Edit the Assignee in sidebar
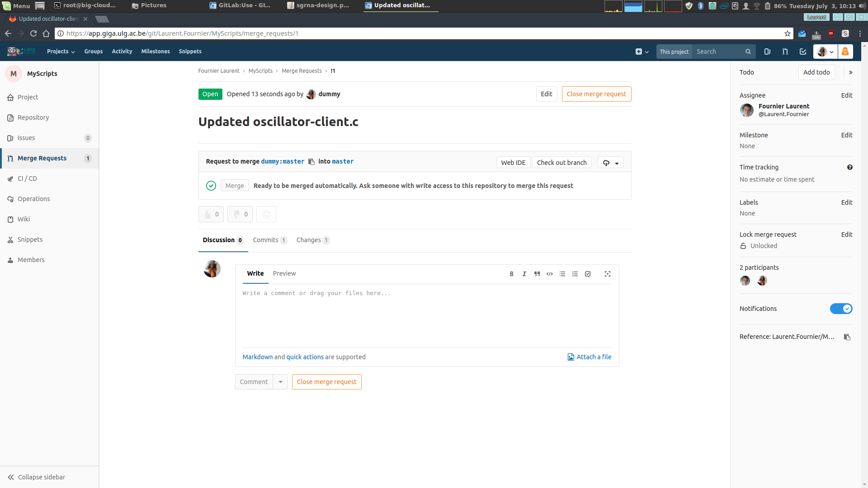 pyautogui.click(x=847, y=95)
